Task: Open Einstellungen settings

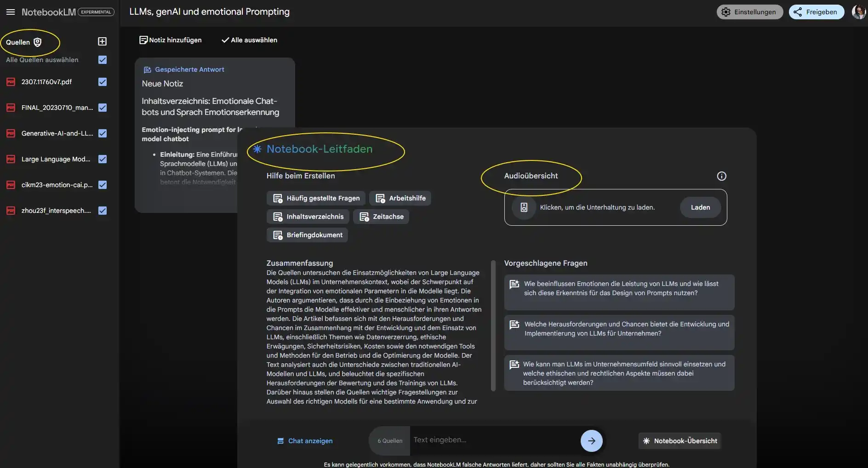Action: (x=749, y=12)
